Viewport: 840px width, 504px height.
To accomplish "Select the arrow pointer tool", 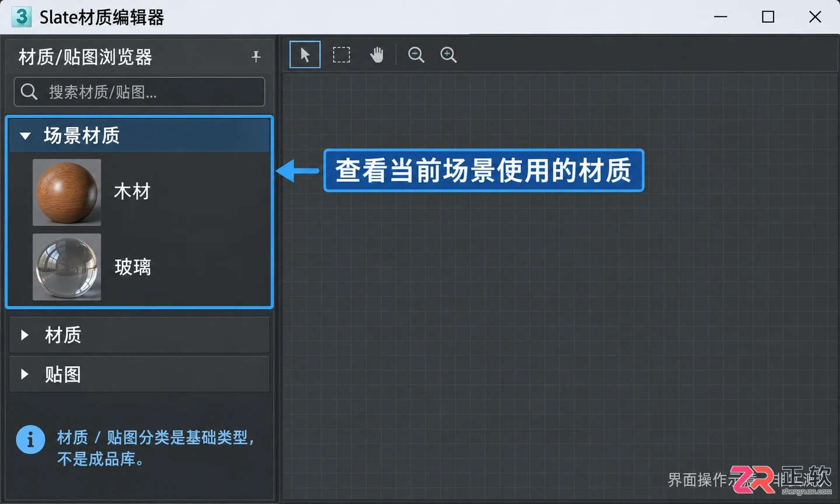I will (x=305, y=55).
